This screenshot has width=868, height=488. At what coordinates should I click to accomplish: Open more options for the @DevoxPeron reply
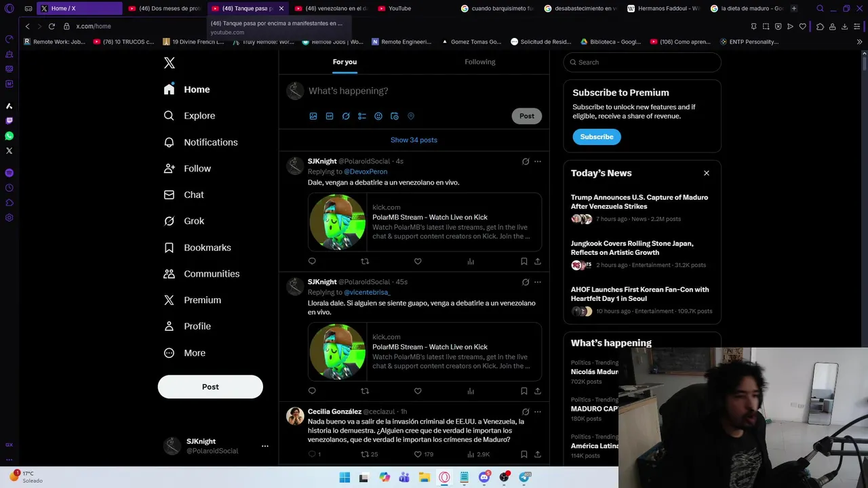pyautogui.click(x=538, y=161)
